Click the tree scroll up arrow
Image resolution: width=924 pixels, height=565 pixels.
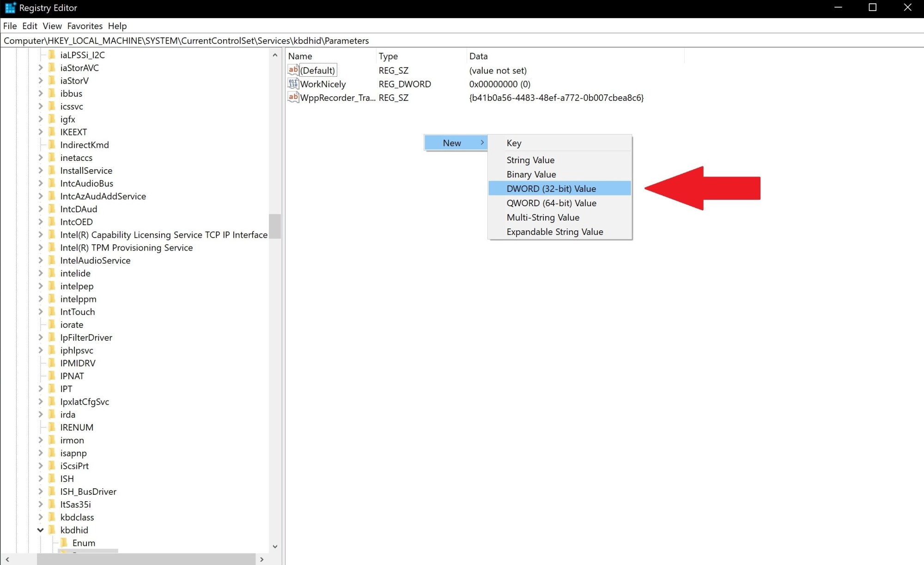tap(275, 55)
